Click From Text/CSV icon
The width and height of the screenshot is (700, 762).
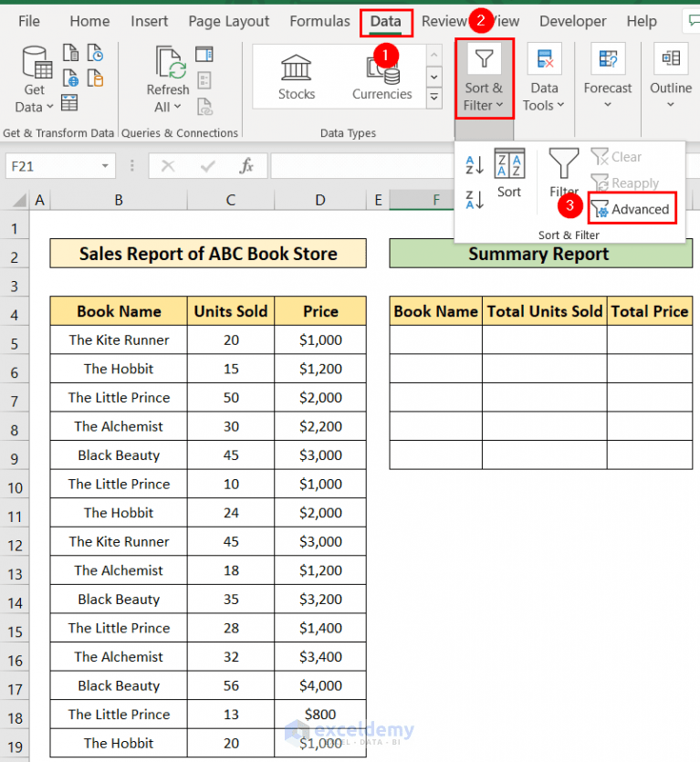(70, 53)
